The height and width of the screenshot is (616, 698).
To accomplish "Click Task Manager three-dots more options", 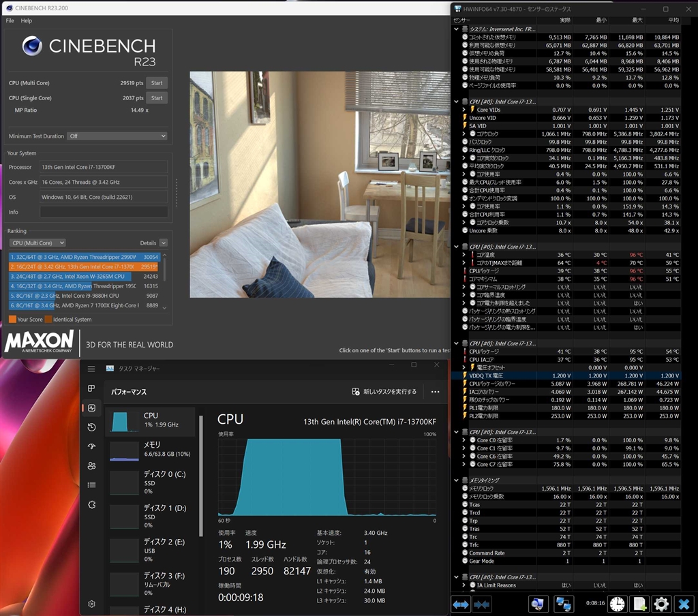I will coord(436,392).
